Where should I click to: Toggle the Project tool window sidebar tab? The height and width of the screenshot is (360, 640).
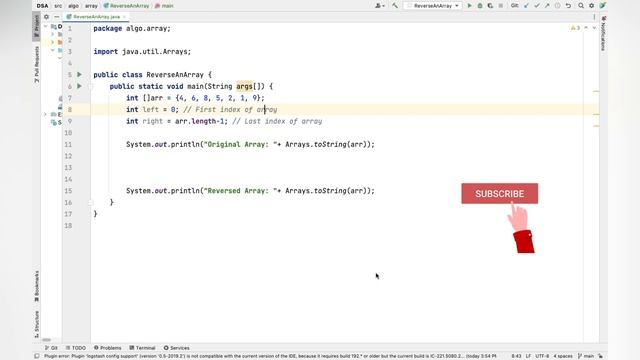pyautogui.click(x=36, y=26)
